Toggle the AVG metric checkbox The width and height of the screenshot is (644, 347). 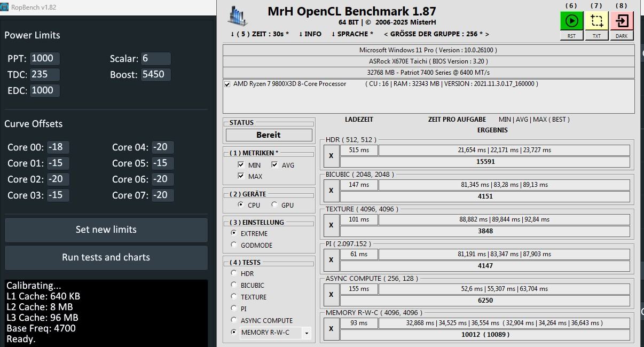pyautogui.click(x=274, y=165)
